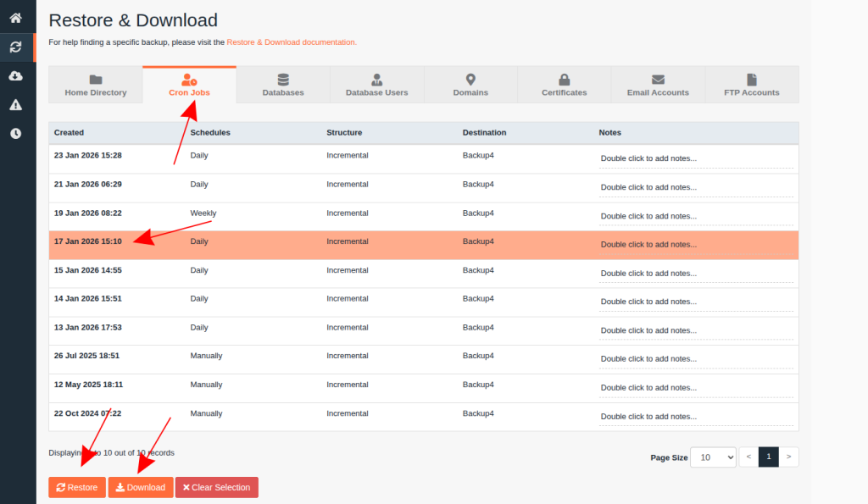Click the Download button
Screen dimensions: 868x504
(x=140, y=488)
